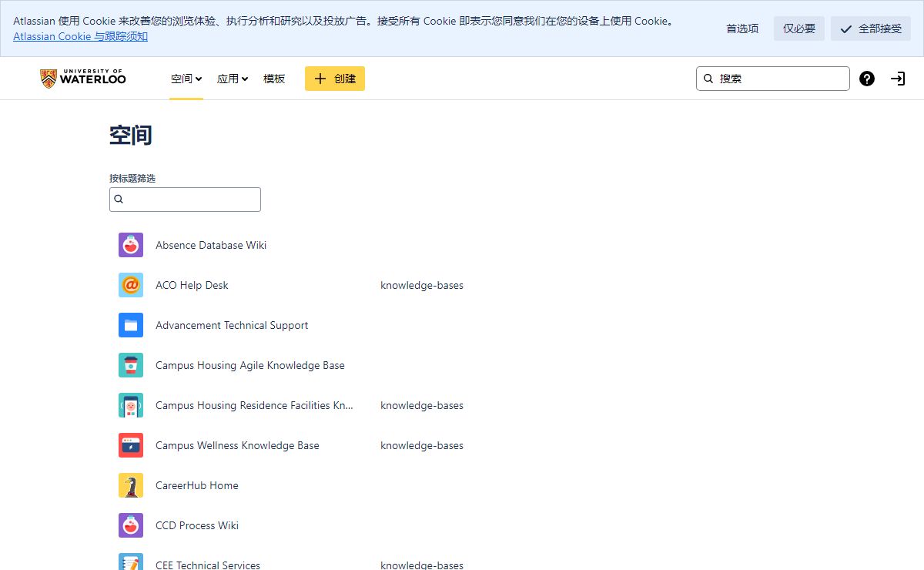Click the Absence Database Wiki space icon

click(x=131, y=245)
